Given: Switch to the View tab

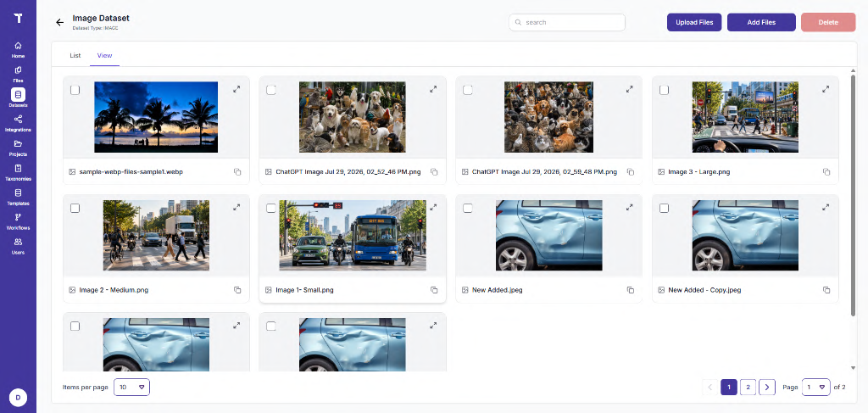Looking at the screenshot, I should [x=104, y=55].
